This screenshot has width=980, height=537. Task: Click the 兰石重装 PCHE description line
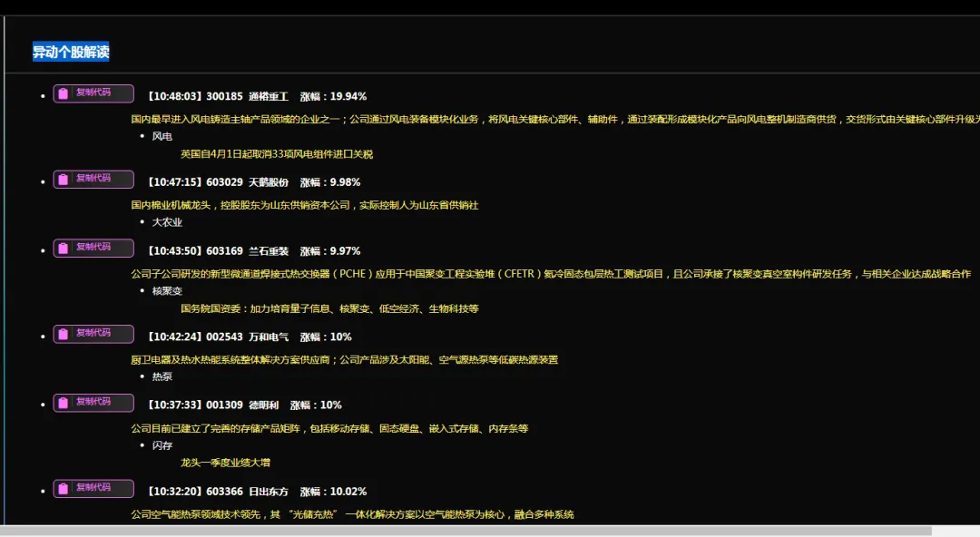coord(551,274)
